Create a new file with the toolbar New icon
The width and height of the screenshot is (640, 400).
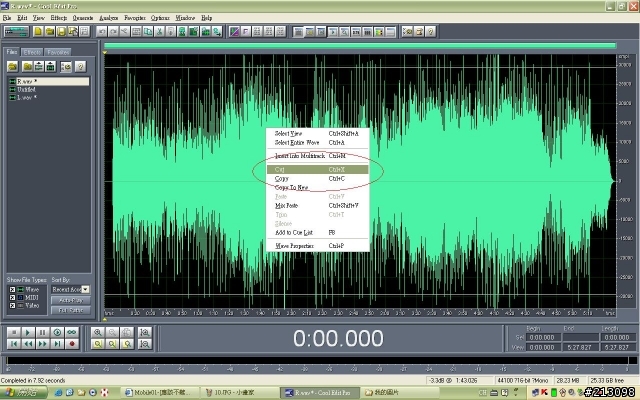(38, 31)
